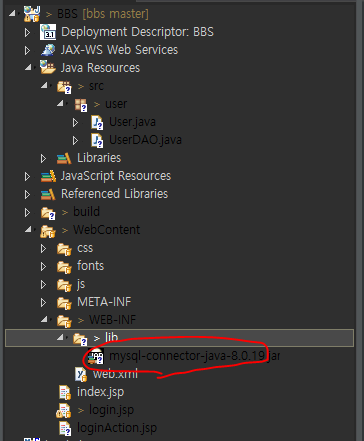Click the Referenced Libraries icon
Screen dimensions: 364x441
(48, 194)
